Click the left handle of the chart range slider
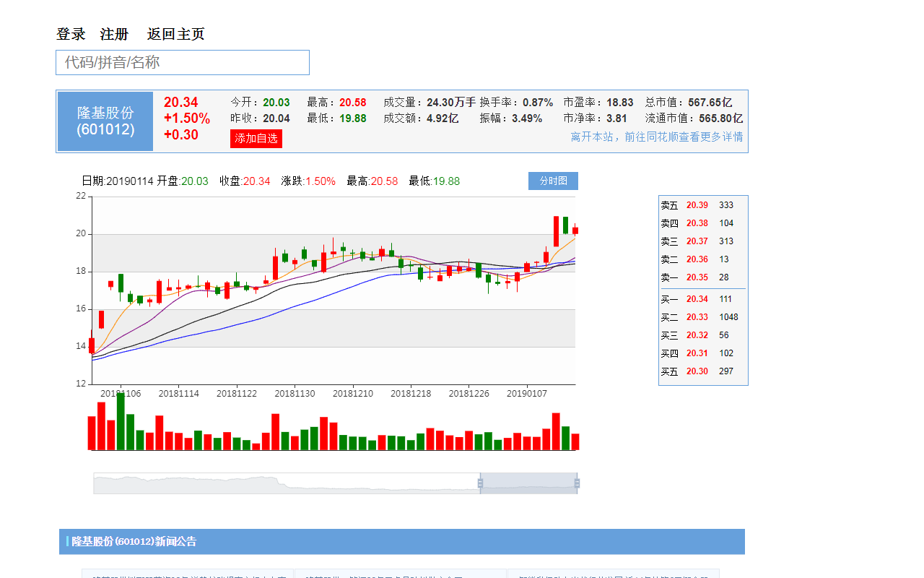924x578 pixels. pos(480,483)
